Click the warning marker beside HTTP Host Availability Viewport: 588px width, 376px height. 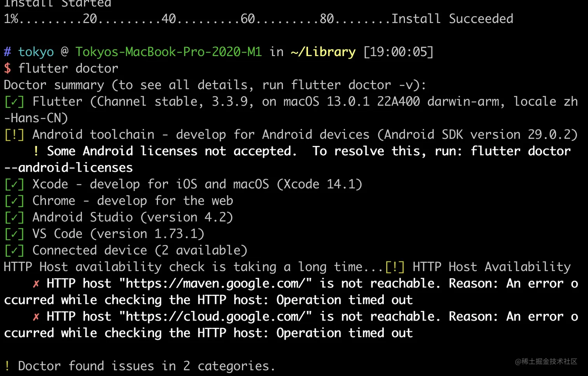395,267
